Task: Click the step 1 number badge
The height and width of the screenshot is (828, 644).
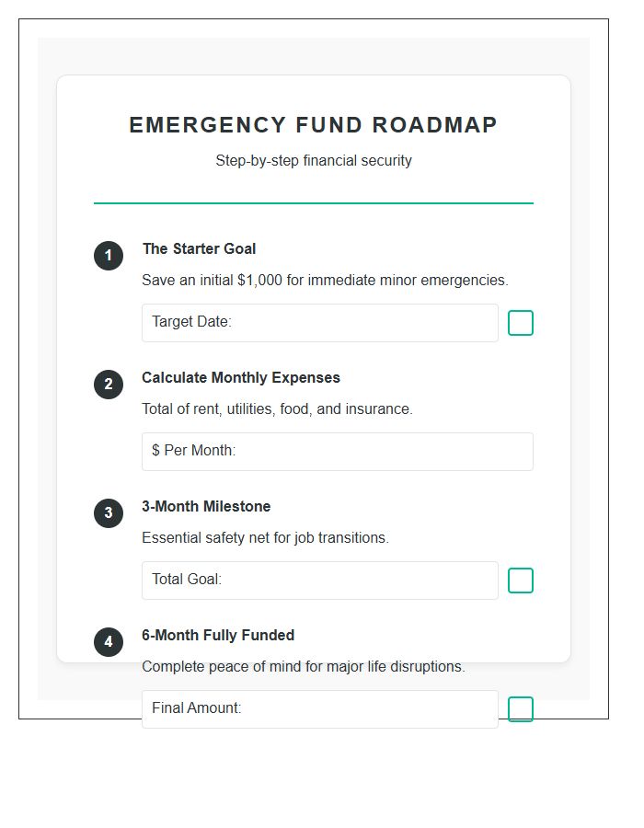Action: pyautogui.click(x=108, y=256)
